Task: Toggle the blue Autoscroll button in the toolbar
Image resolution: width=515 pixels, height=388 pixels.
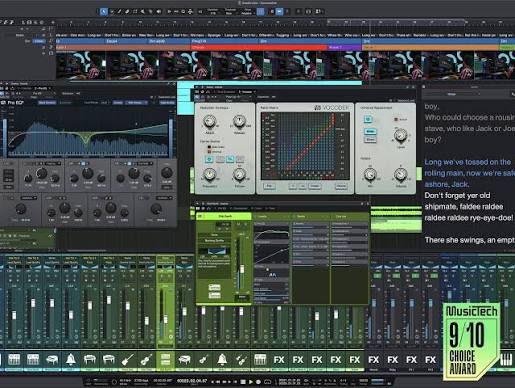Action: click(x=279, y=12)
